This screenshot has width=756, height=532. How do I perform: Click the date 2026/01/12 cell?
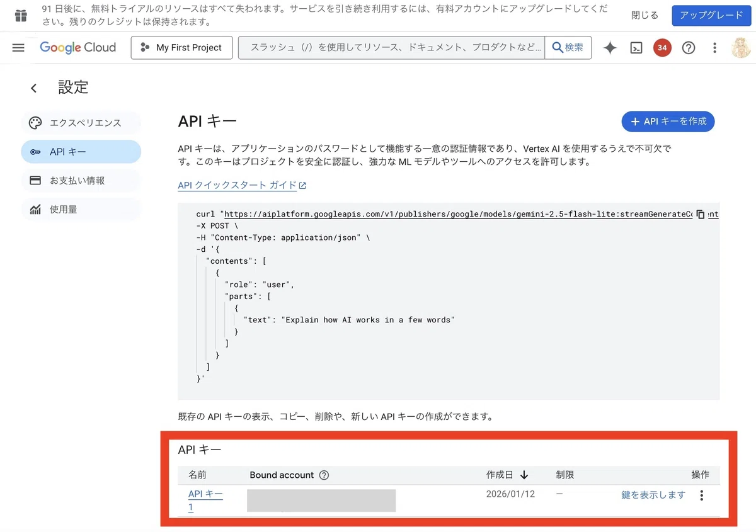click(x=510, y=494)
